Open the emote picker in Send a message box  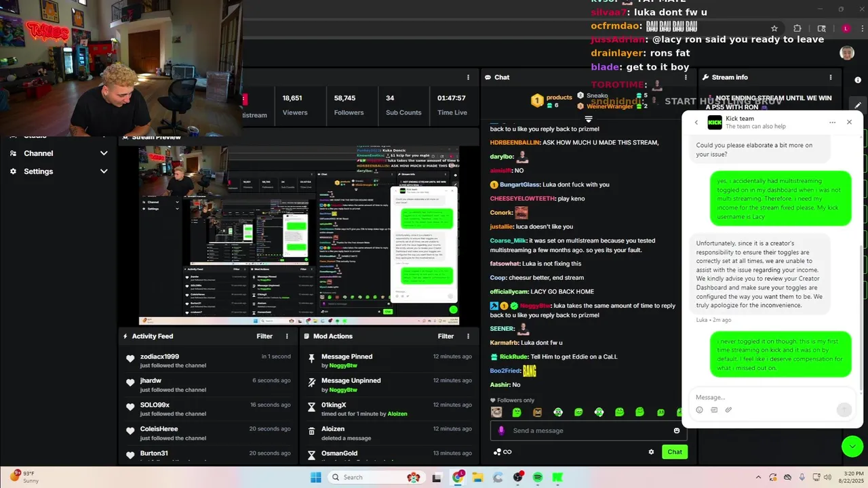click(676, 430)
